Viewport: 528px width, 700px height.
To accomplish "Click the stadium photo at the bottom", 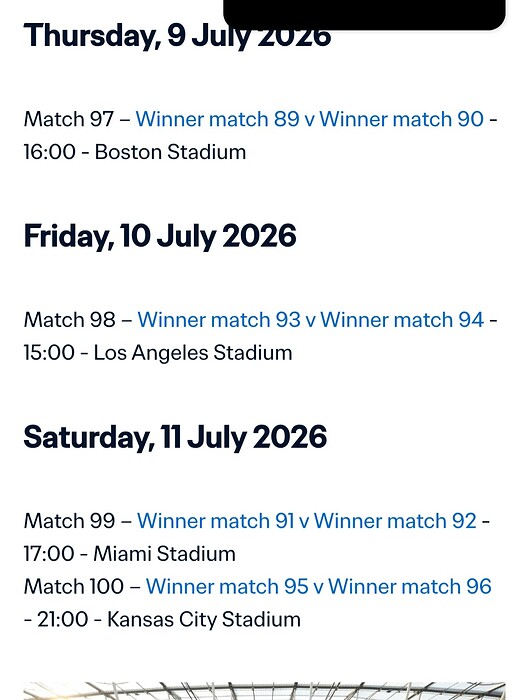I will click(x=264, y=691).
